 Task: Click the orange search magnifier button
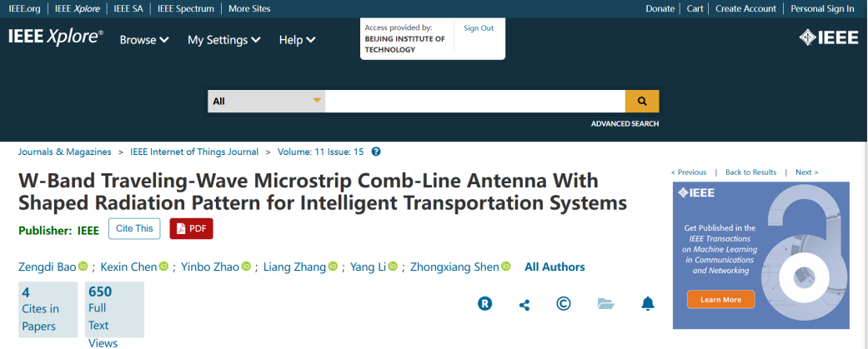[642, 101]
